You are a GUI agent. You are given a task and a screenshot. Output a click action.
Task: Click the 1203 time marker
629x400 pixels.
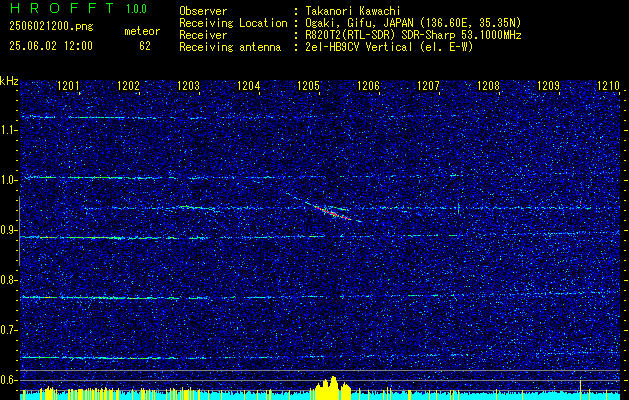[189, 85]
